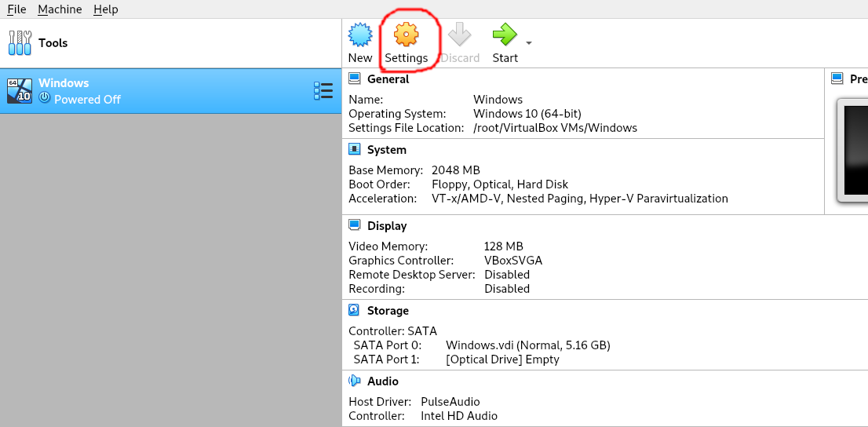Expand the Start button dropdown arrow
Image resolution: width=868 pixels, height=427 pixels.
(529, 43)
